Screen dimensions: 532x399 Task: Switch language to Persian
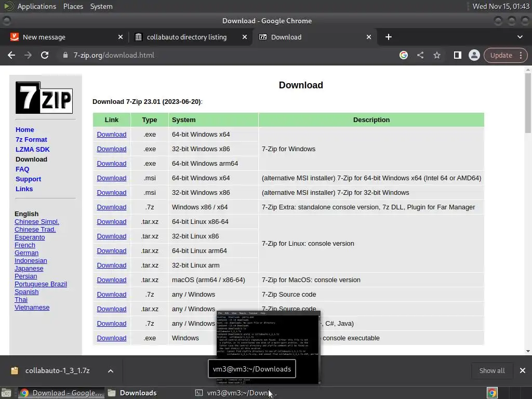(x=26, y=276)
